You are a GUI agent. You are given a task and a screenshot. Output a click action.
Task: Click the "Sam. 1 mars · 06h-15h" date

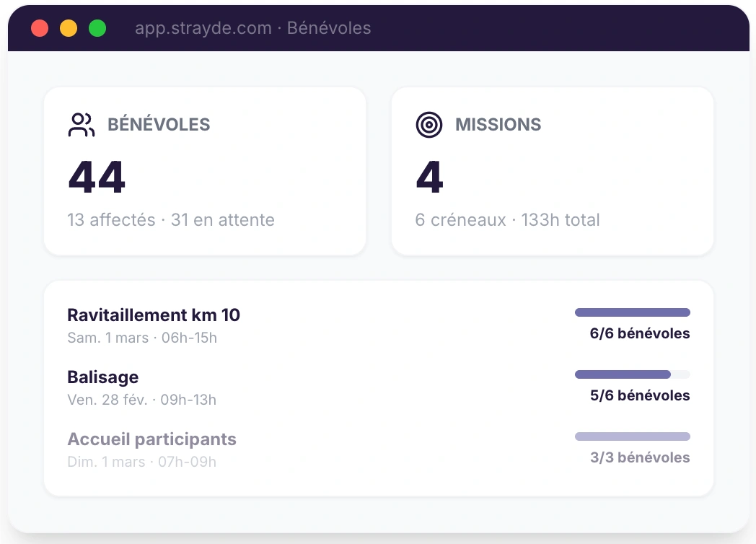click(x=142, y=338)
